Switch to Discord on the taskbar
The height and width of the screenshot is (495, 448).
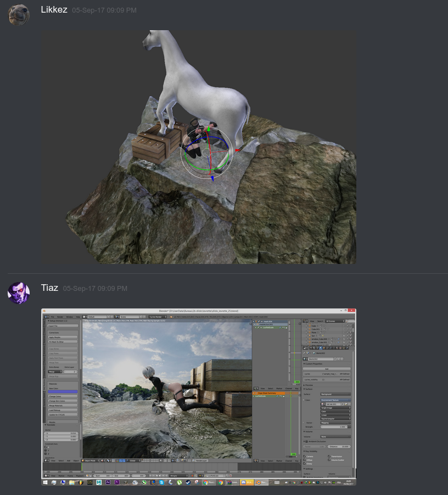pyautogui.click(x=247, y=482)
